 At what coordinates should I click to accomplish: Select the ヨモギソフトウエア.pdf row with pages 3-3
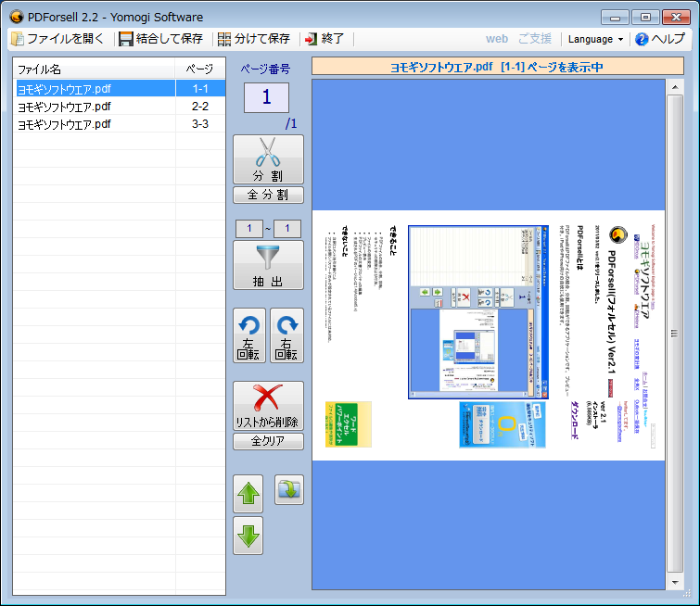click(120, 124)
